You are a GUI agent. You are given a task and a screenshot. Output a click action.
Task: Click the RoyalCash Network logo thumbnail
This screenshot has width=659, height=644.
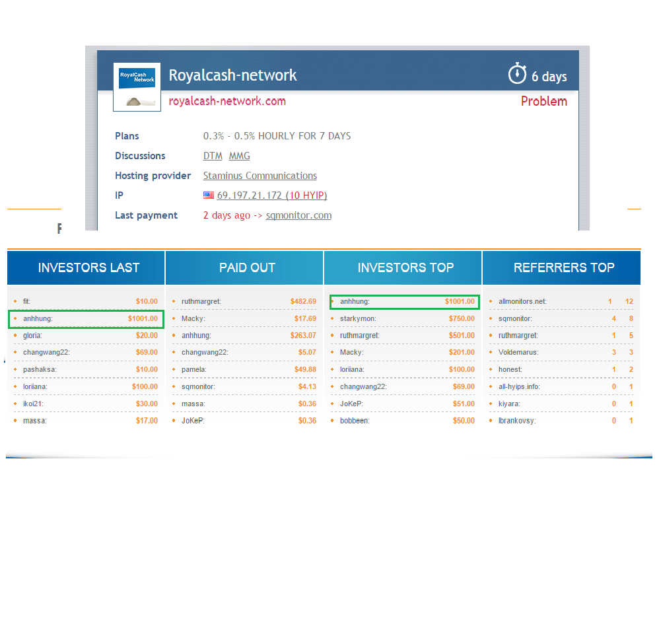coord(137,87)
